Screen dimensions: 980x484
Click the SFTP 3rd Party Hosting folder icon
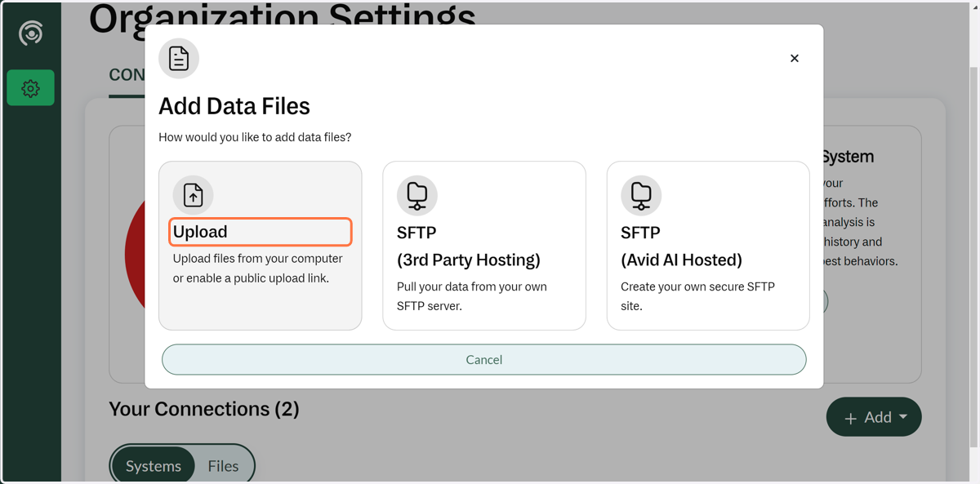(x=417, y=196)
